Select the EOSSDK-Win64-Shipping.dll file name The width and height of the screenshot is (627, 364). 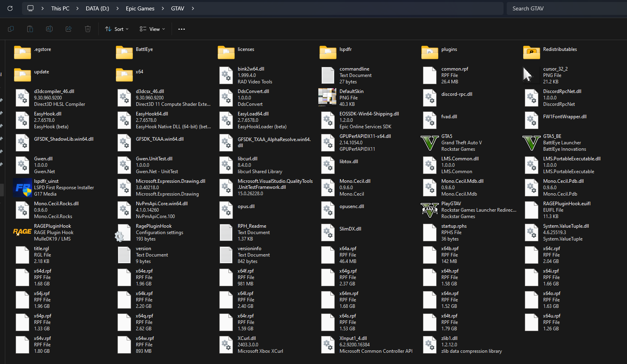pos(369,114)
